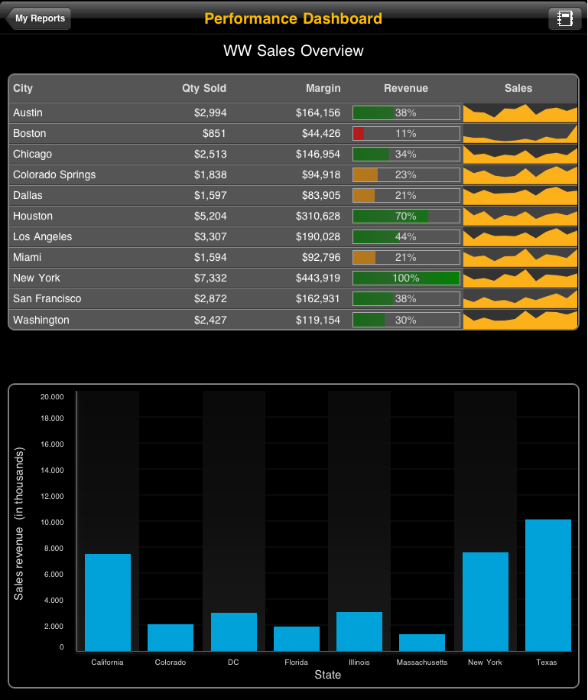Select the California bar in chart
This screenshot has height=700, width=588.
tap(108, 603)
